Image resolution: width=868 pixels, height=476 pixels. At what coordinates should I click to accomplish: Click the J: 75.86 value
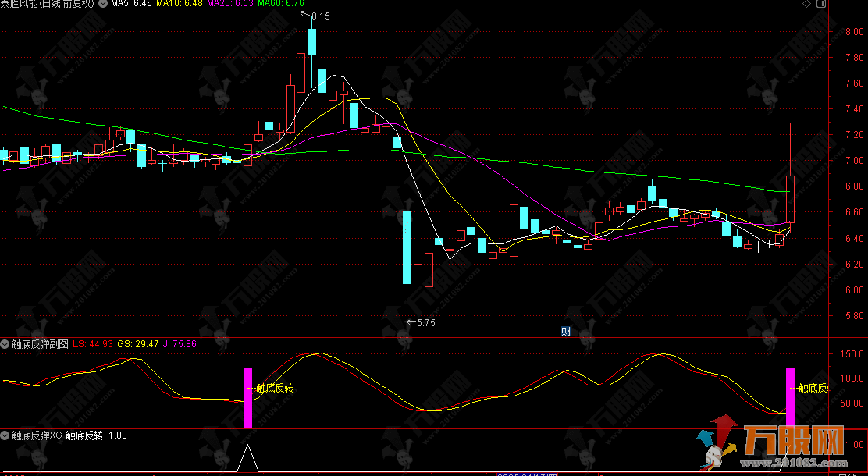point(180,344)
